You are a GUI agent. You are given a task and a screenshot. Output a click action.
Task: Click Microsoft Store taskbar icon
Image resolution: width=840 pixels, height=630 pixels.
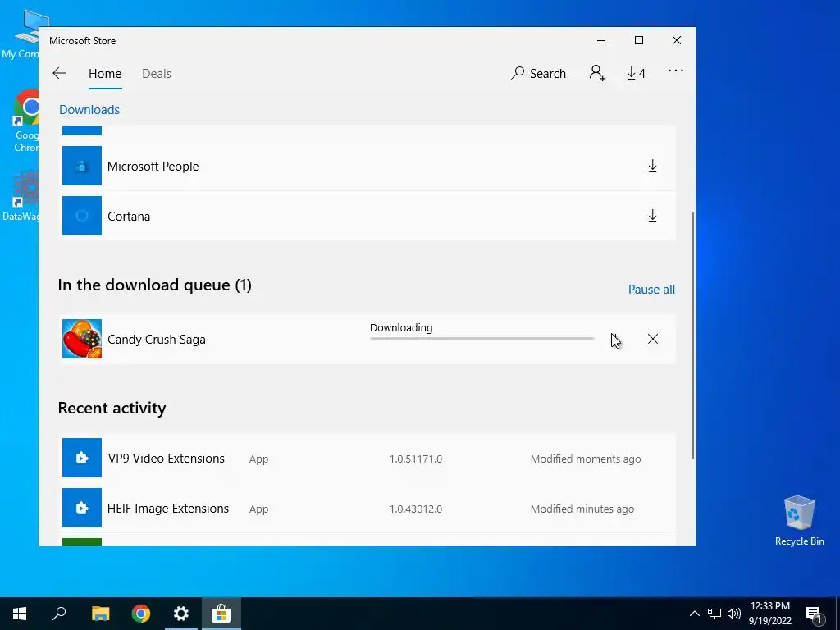pyautogui.click(x=221, y=614)
